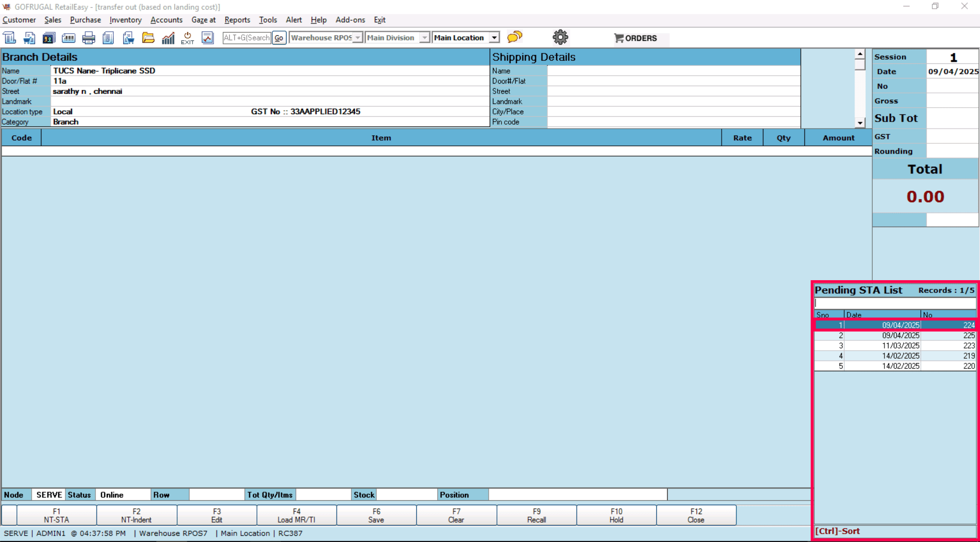Expand the Main Location dropdown
The width and height of the screenshot is (980, 542).
[494, 38]
